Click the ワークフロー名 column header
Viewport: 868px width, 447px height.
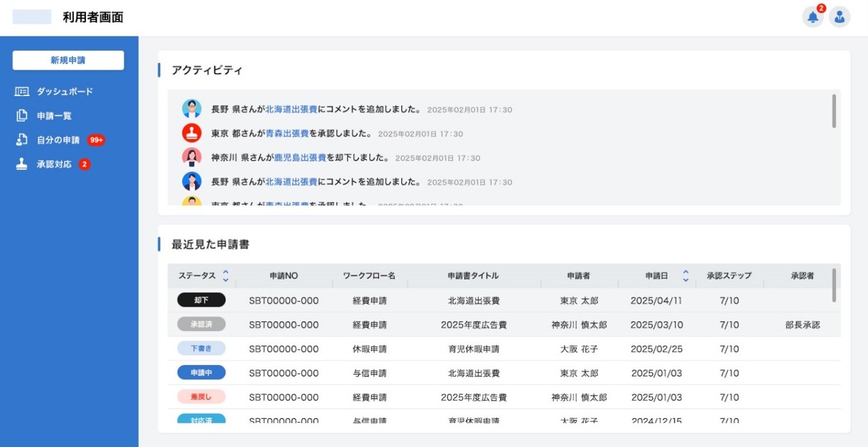click(369, 276)
